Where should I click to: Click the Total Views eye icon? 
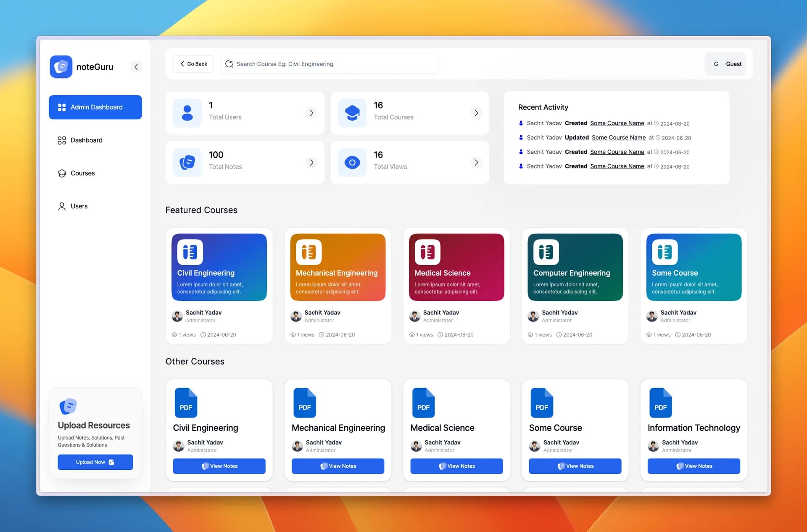coord(352,162)
